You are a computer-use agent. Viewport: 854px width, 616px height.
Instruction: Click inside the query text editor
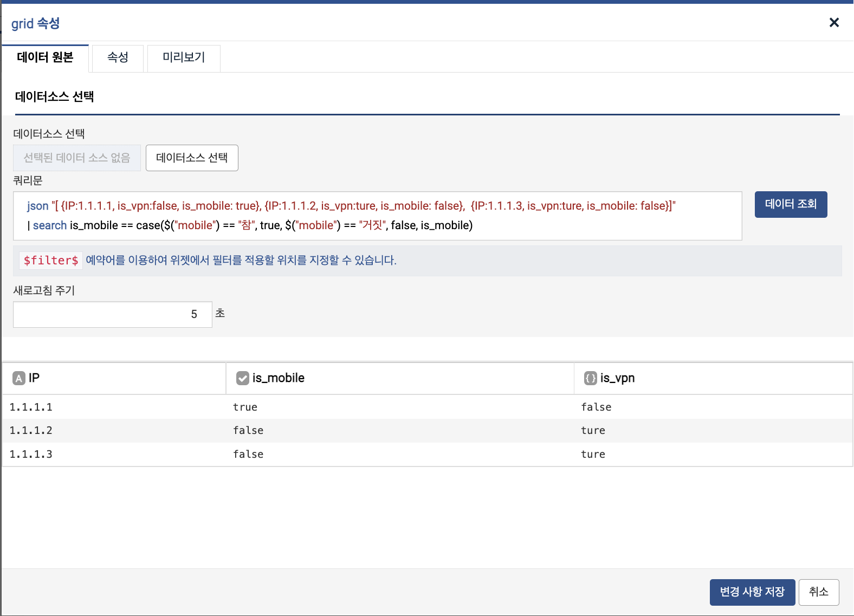coord(377,216)
